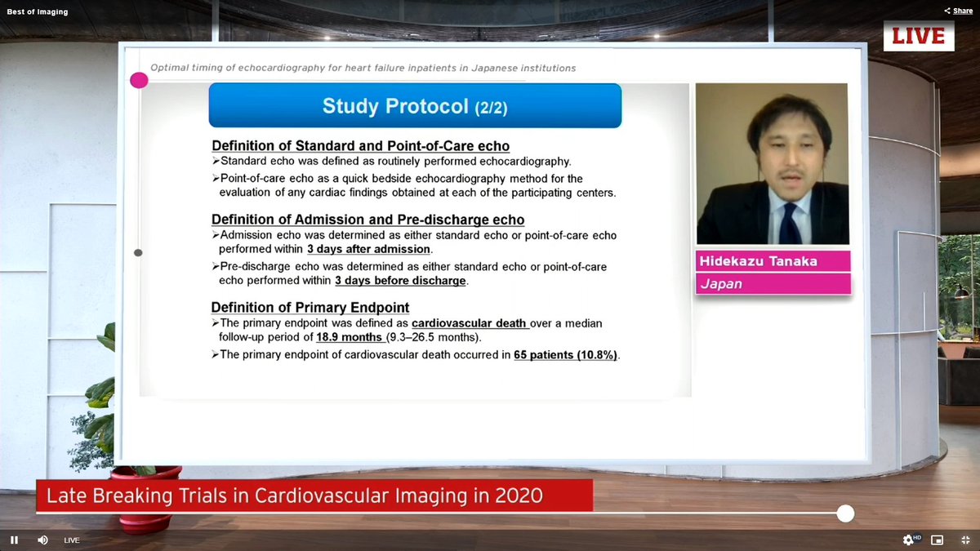Select the LIVE label in controls
Screen dimensions: 980x551
(x=71, y=540)
